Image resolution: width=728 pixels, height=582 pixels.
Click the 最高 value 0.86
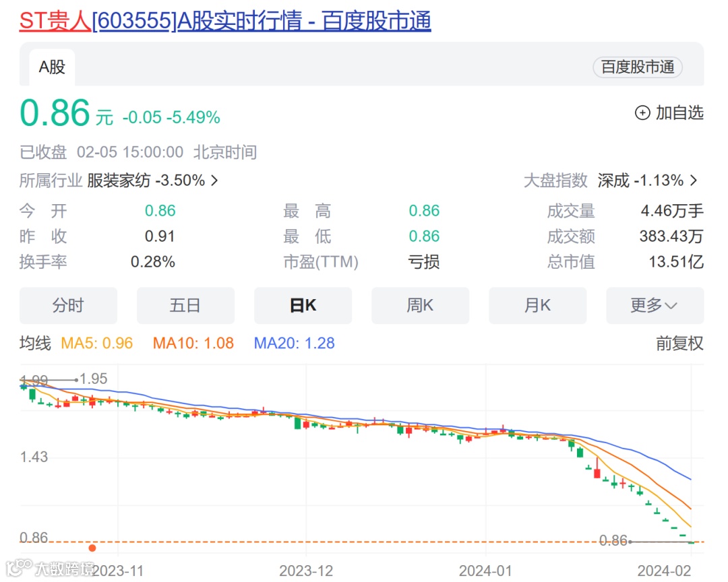424,211
